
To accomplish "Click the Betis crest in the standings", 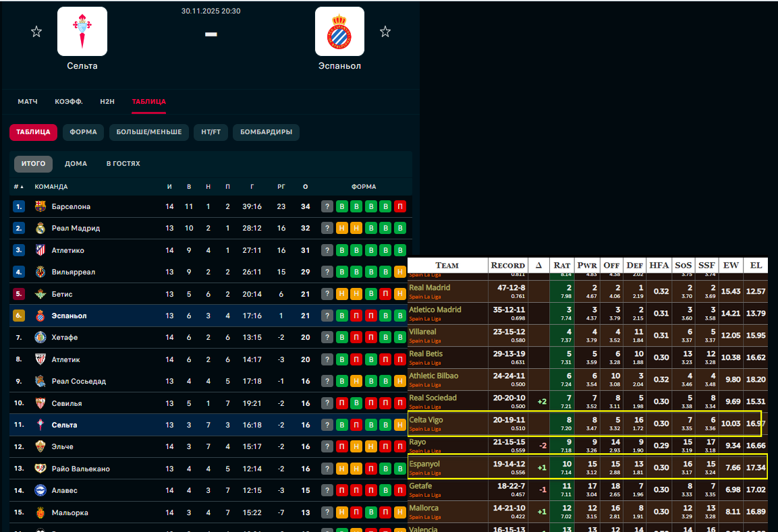I will pos(40,294).
